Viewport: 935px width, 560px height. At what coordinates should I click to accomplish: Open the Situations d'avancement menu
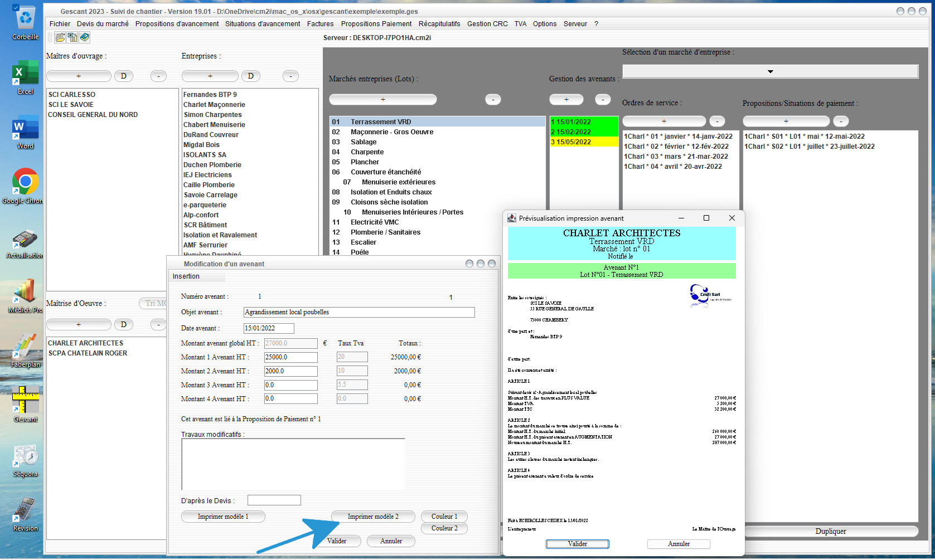(263, 24)
